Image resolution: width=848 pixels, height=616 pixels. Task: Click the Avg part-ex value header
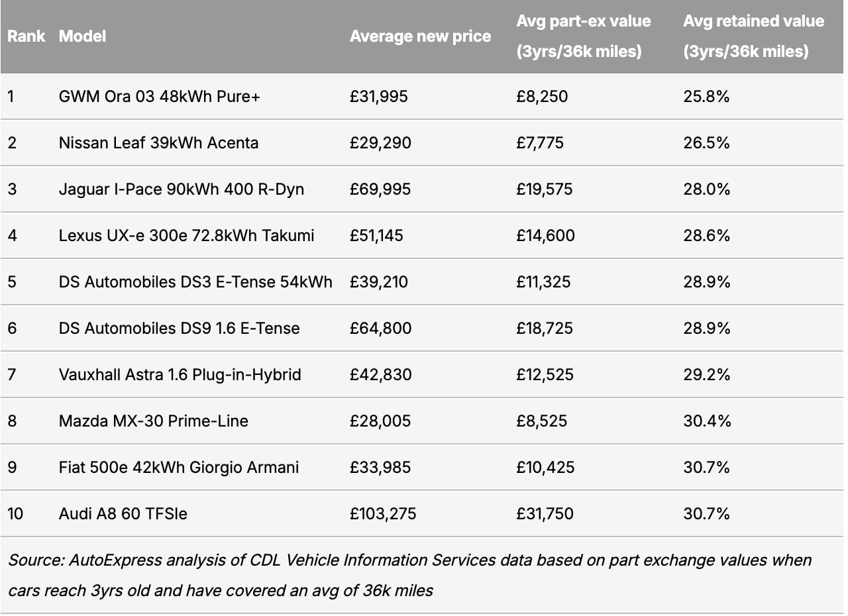click(x=583, y=36)
